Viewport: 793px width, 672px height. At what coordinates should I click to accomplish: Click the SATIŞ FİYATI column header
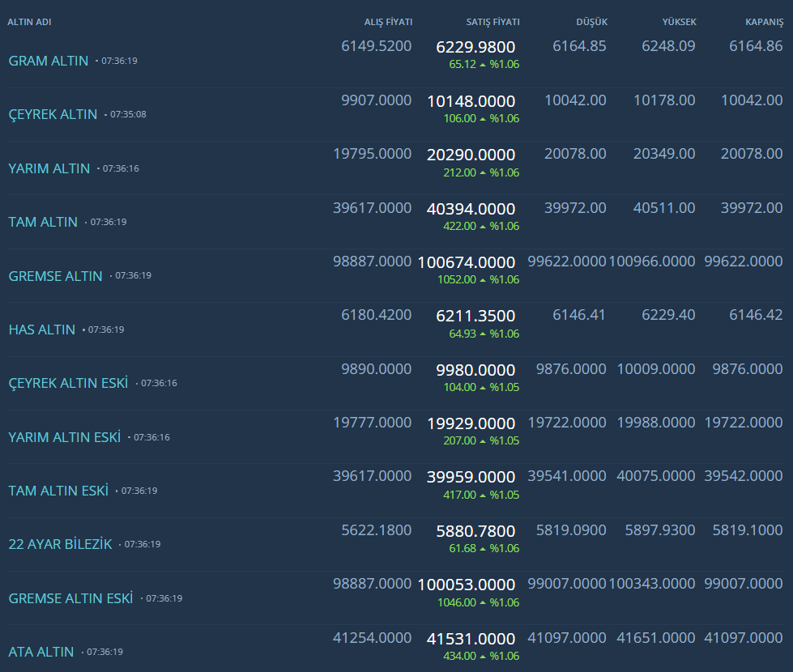(492, 22)
